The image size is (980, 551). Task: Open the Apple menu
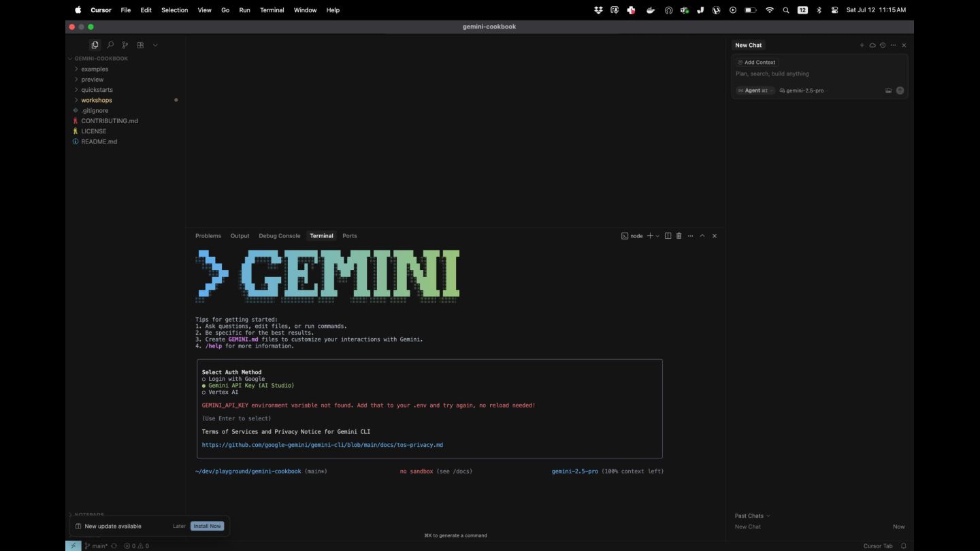pos(78,10)
